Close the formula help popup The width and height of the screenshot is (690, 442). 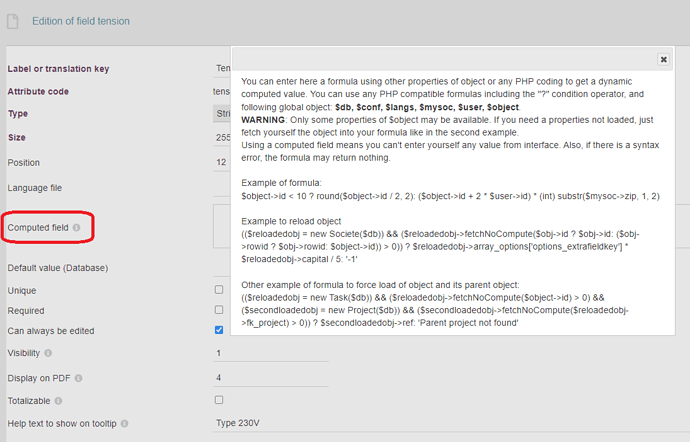(x=663, y=59)
